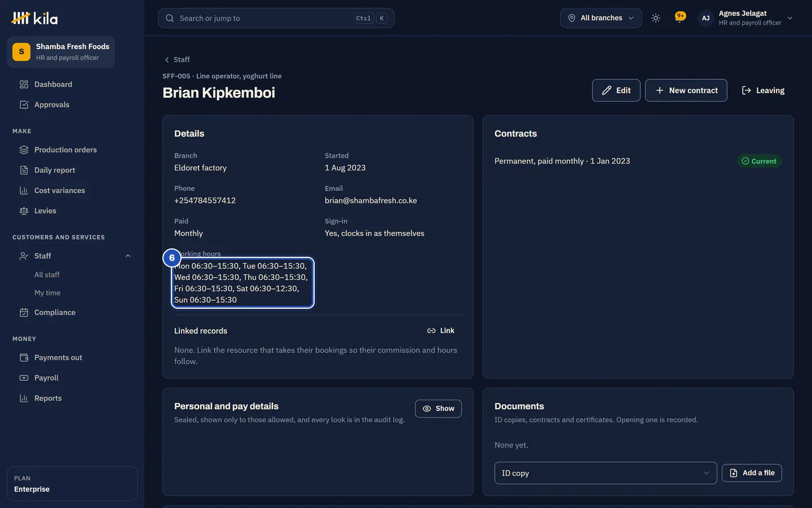Screen dimensions: 812x508
Task: Click phone number +254784557412
Action: pyautogui.click(x=205, y=200)
